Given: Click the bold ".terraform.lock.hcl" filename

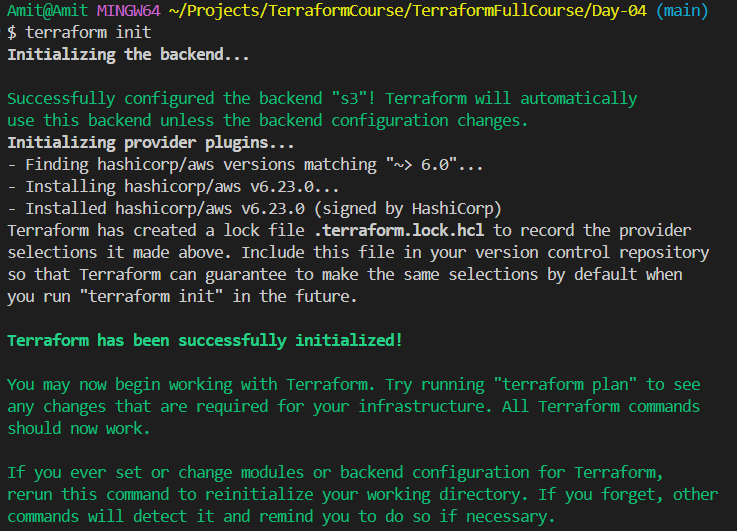Looking at the screenshot, I should click(x=399, y=231).
